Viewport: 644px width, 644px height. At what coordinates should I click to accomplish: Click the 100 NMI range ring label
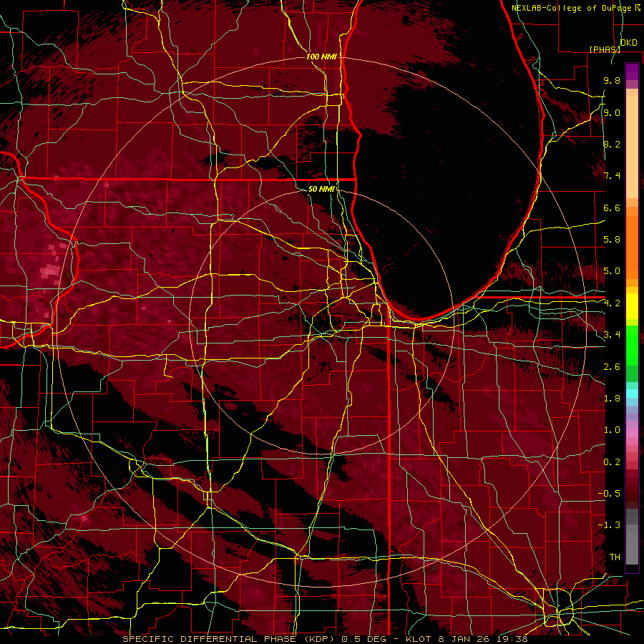click(321, 57)
